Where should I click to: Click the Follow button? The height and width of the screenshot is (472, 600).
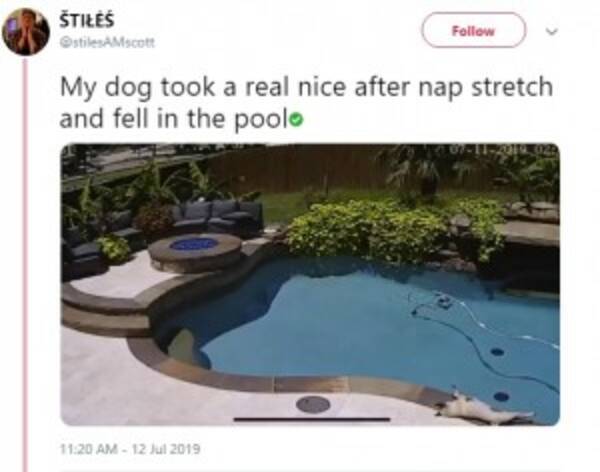[x=474, y=30]
